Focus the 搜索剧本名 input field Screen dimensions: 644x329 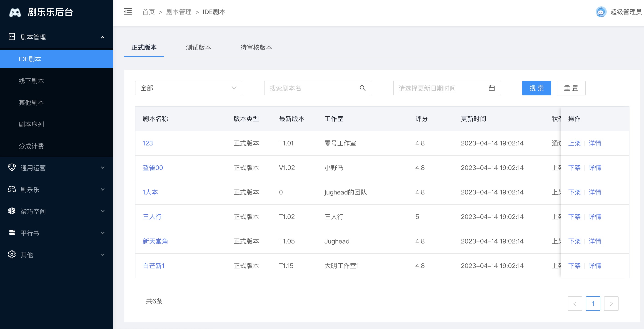[x=317, y=88]
